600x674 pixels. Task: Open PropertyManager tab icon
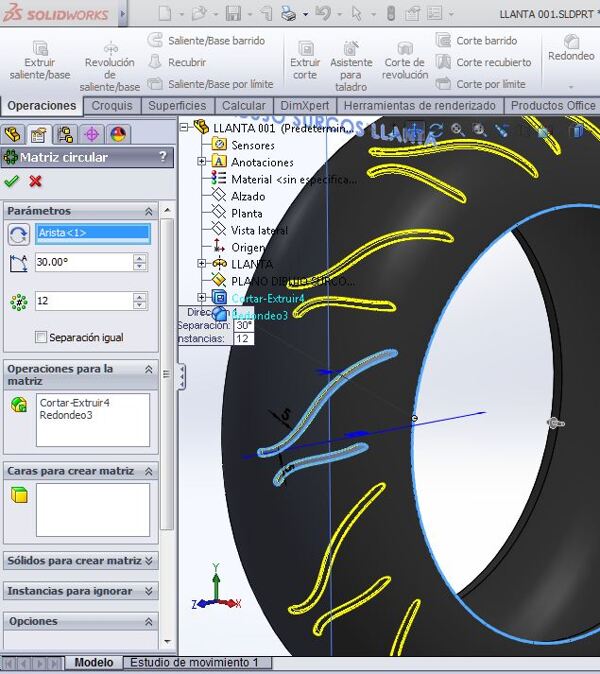39,135
